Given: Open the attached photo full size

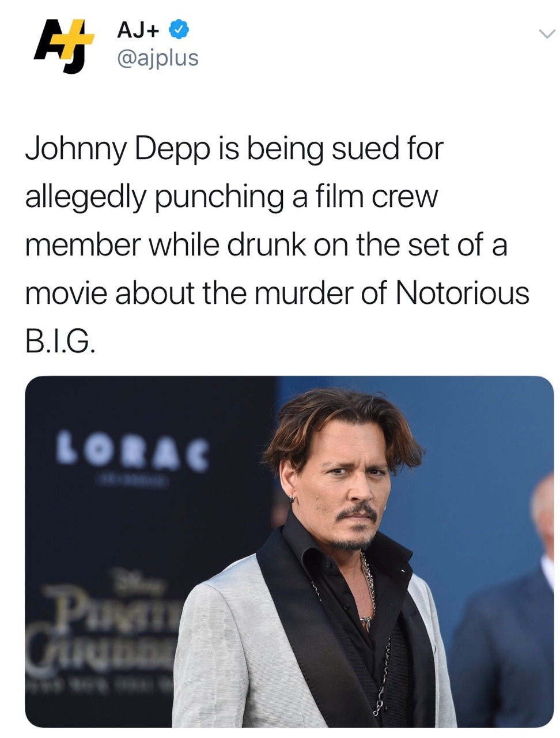Looking at the screenshot, I should tap(289, 552).
